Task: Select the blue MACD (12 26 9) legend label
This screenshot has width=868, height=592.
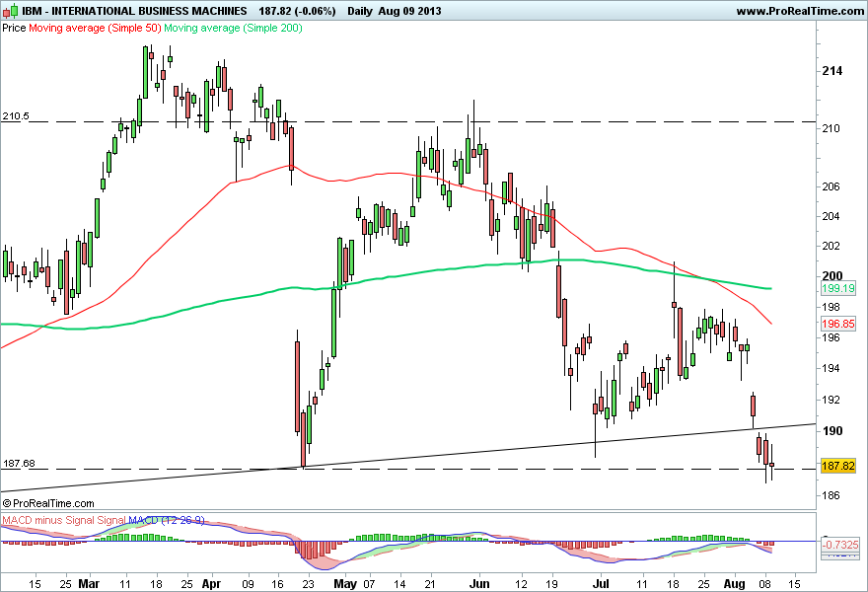Action: pyautogui.click(x=167, y=520)
